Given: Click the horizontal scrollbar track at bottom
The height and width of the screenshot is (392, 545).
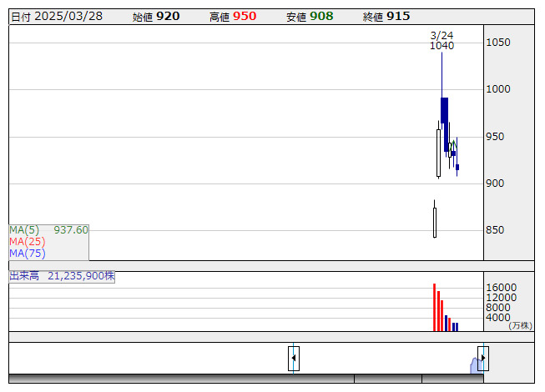Looking at the screenshot, I should tap(246, 379).
